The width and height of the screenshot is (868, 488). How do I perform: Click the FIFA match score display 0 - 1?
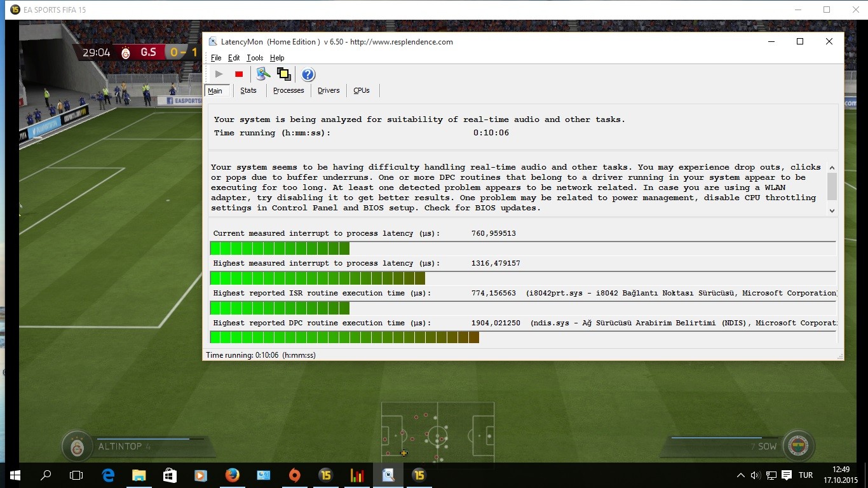point(184,52)
